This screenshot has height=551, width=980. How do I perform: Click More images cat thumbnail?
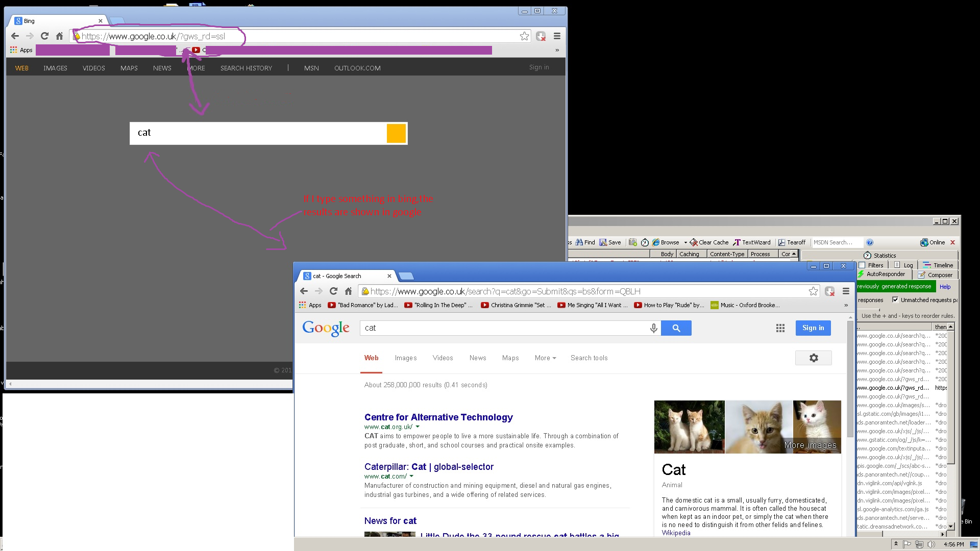817,427
